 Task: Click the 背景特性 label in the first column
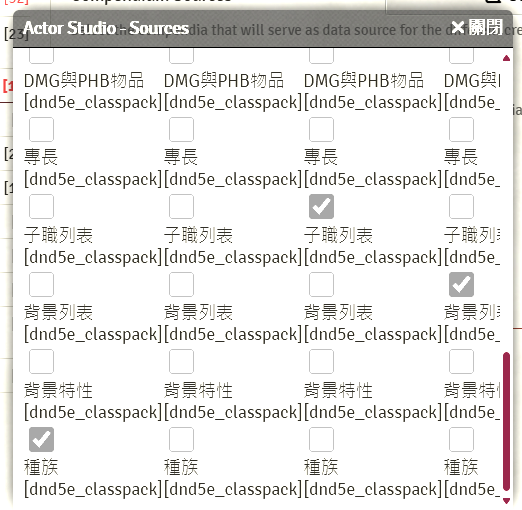(58, 390)
